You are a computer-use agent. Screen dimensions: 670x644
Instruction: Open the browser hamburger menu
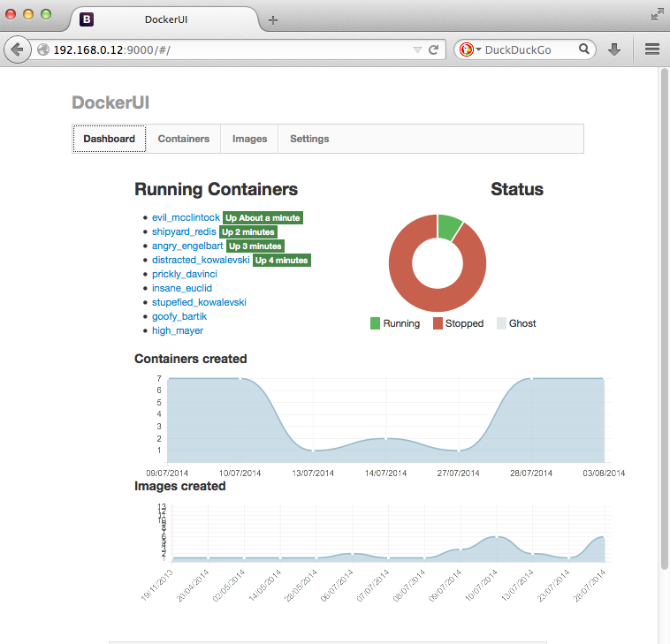(x=652, y=49)
